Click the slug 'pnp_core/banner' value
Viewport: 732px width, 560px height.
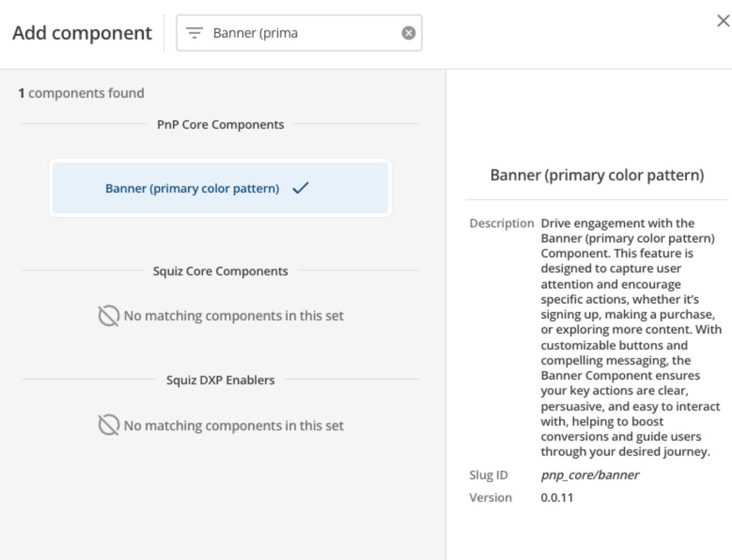pos(590,475)
